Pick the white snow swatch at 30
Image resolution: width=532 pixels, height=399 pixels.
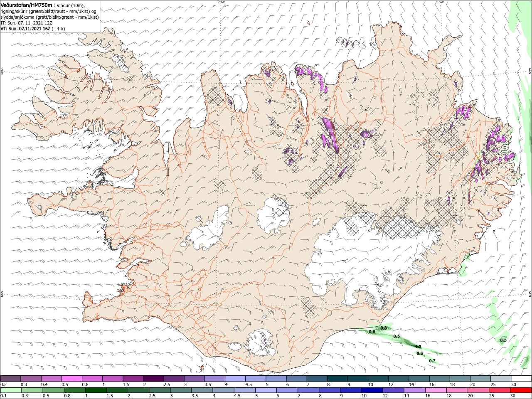[521, 378]
